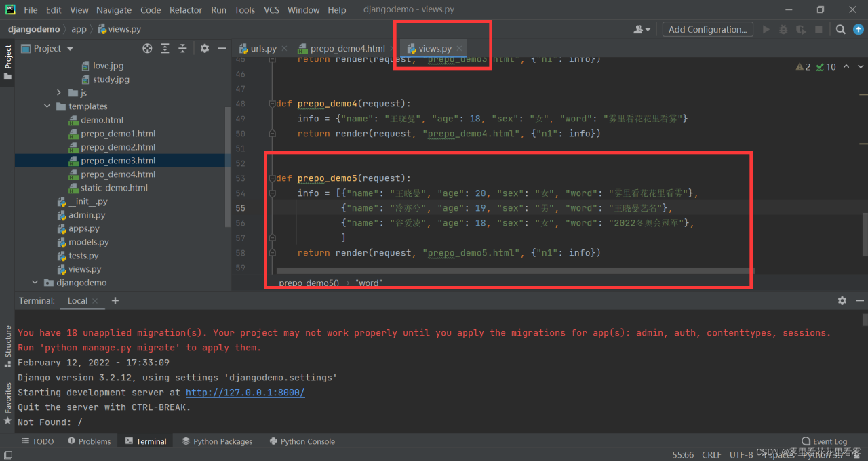Click Expand All icon in Project panel
The image size is (868, 461).
(x=165, y=49)
